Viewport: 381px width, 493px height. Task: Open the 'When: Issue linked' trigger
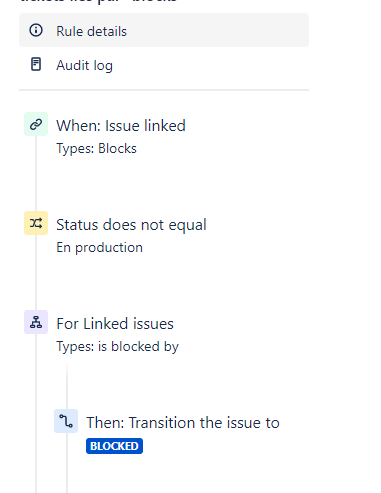(121, 126)
